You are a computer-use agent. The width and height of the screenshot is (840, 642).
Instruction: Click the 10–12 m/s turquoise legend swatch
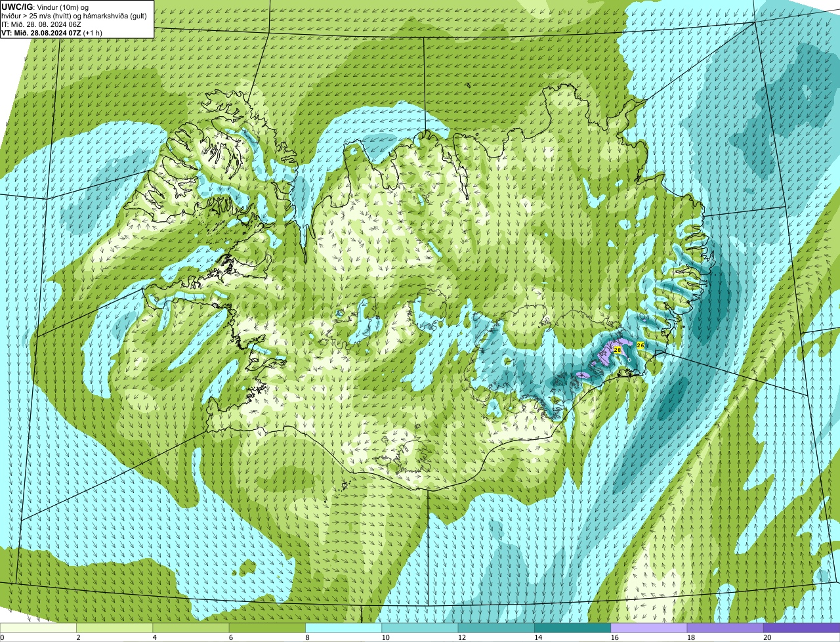tap(420, 628)
